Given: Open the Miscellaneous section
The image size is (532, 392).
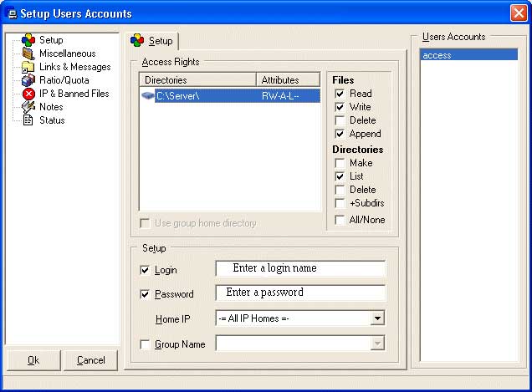Looking at the screenshot, I should (68, 53).
